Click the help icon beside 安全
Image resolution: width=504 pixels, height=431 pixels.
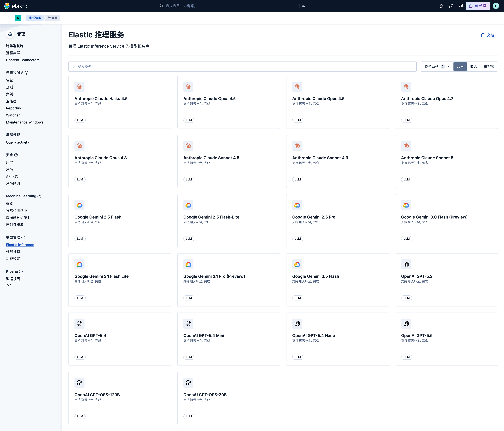pos(16,155)
